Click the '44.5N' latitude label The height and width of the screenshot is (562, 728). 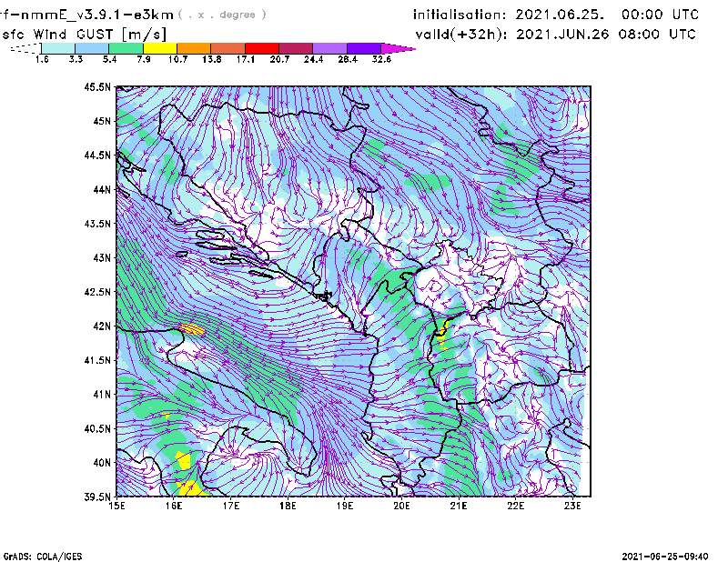tap(97, 155)
